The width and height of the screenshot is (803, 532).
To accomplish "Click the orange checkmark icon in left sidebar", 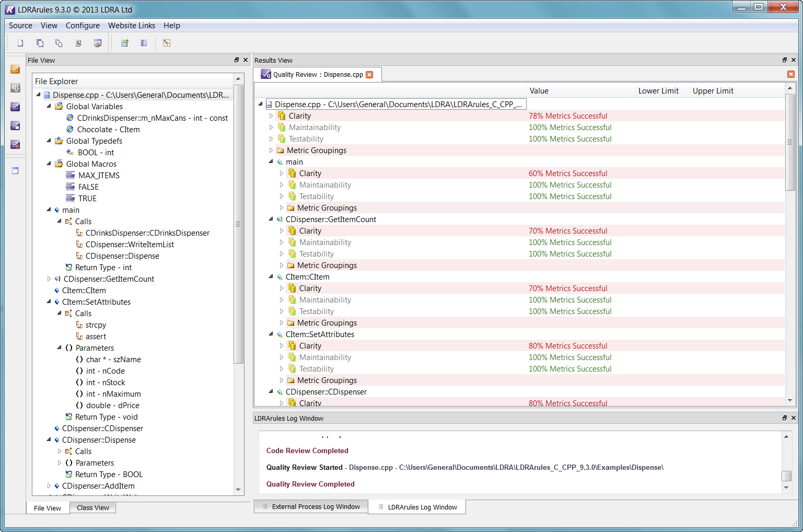I will (15, 69).
